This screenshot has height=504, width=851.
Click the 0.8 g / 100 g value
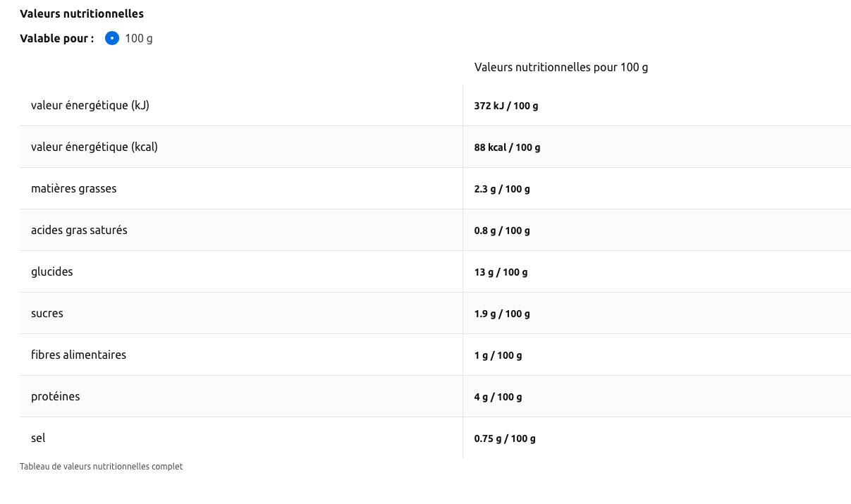pyautogui.click(x=502, y=231)
